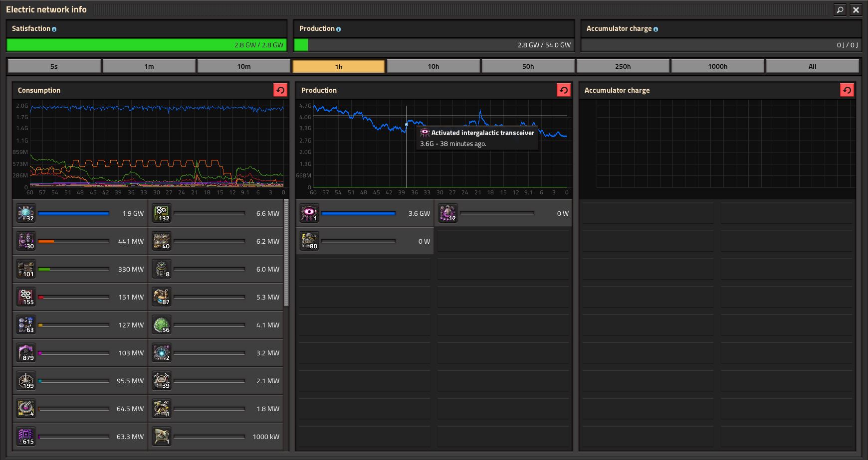Close the Electric network info window
This screenshot has height=460, width=868.
click(856, 9)
